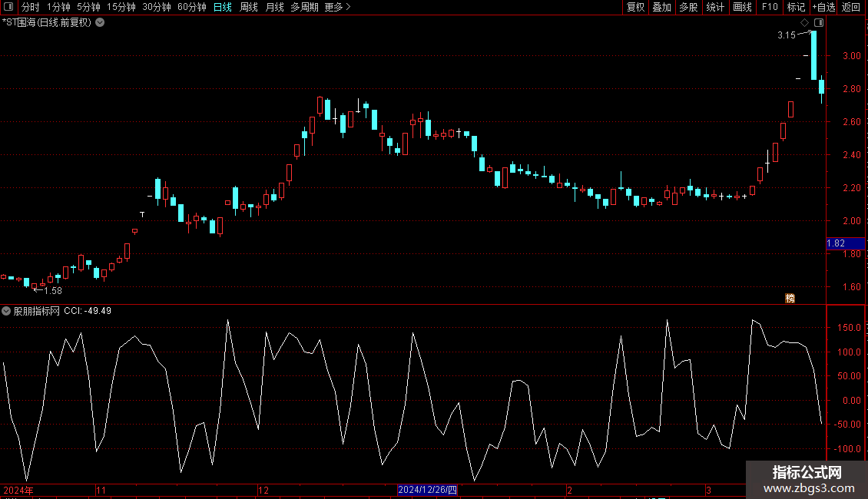Click the 叠加 overlay button
Viewport: 868px width, 499px height.
coord(662,7)
